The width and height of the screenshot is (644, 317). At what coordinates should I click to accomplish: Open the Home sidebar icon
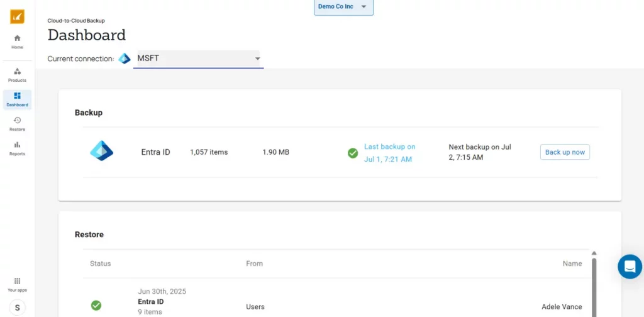pos(17,42)
